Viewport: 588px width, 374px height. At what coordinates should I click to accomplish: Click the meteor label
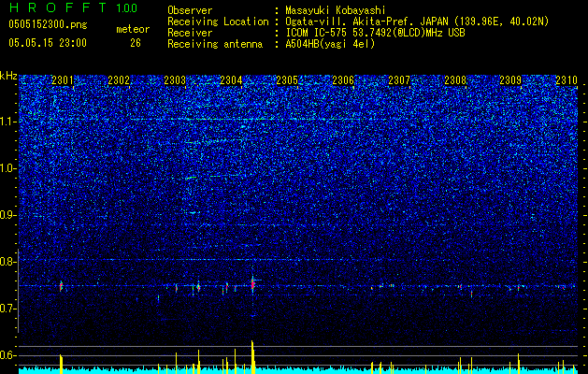click(x=133, y=29)
